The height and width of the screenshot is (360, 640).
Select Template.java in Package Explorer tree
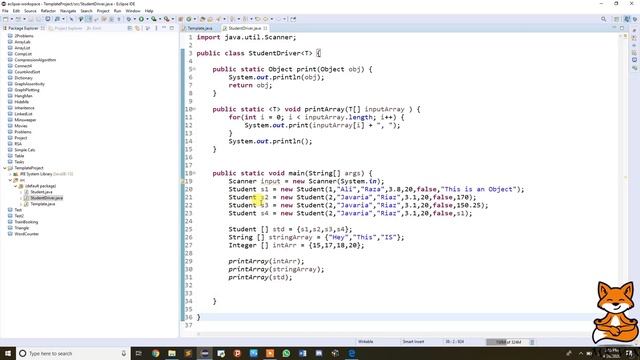point(42,204)
